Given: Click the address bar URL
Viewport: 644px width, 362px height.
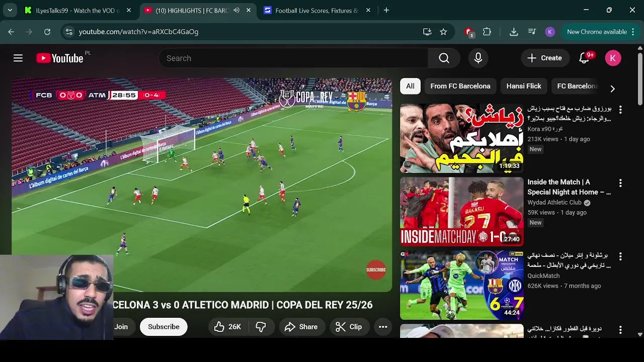Looking at the screenshot, I should pos(138,32).
